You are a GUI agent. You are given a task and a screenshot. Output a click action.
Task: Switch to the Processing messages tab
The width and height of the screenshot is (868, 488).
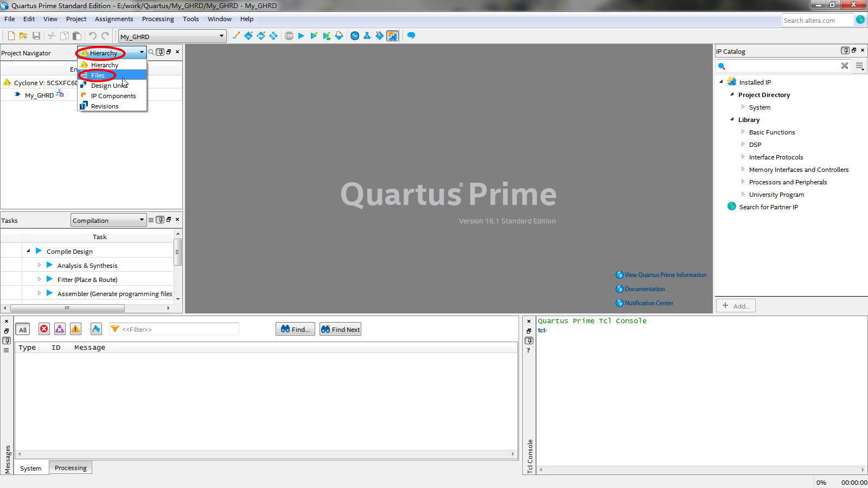71,468
